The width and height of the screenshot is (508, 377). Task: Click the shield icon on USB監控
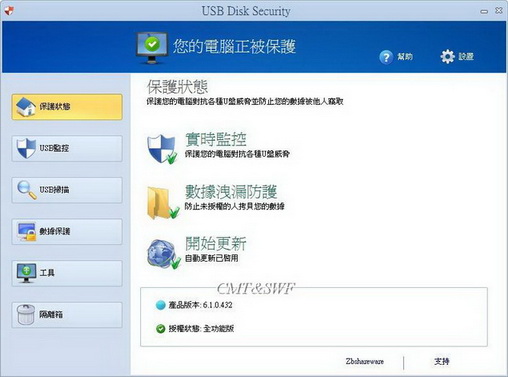point(26,148)
